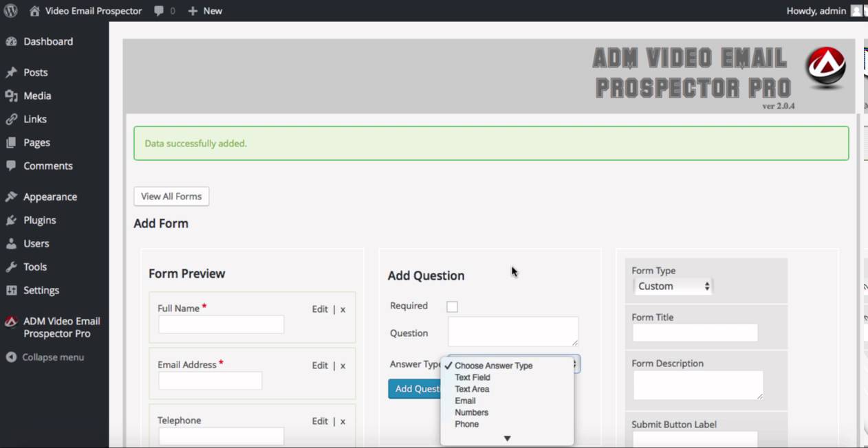The width and height of the screenshot is (868, 448).
Task: Open the comments bubble icon in admin bar
Action: (x=160, y=11)
